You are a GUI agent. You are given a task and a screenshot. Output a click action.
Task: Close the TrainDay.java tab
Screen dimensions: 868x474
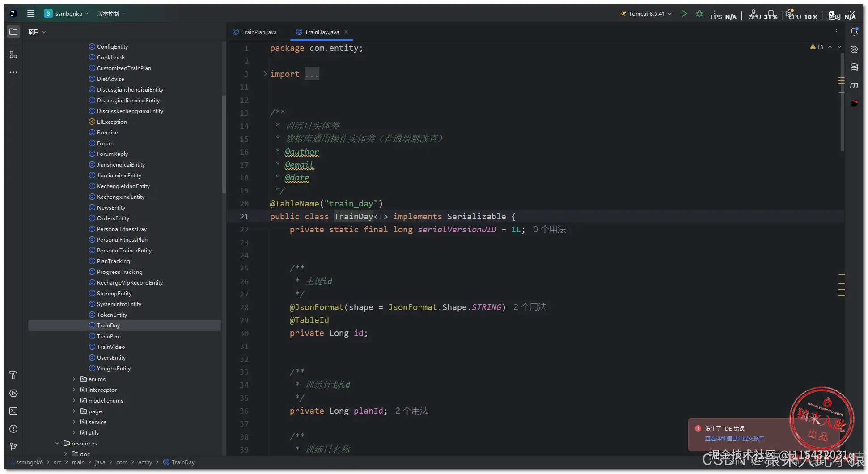click(346, 32)
